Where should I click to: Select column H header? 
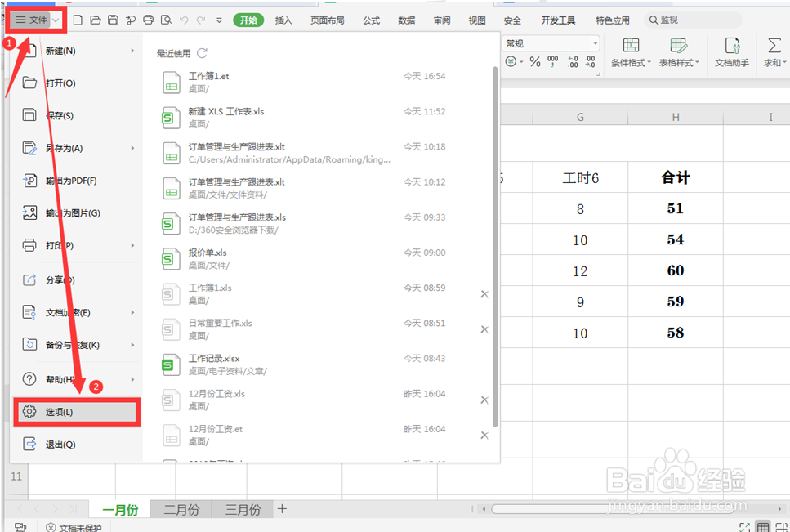click(x=676, y=117)
